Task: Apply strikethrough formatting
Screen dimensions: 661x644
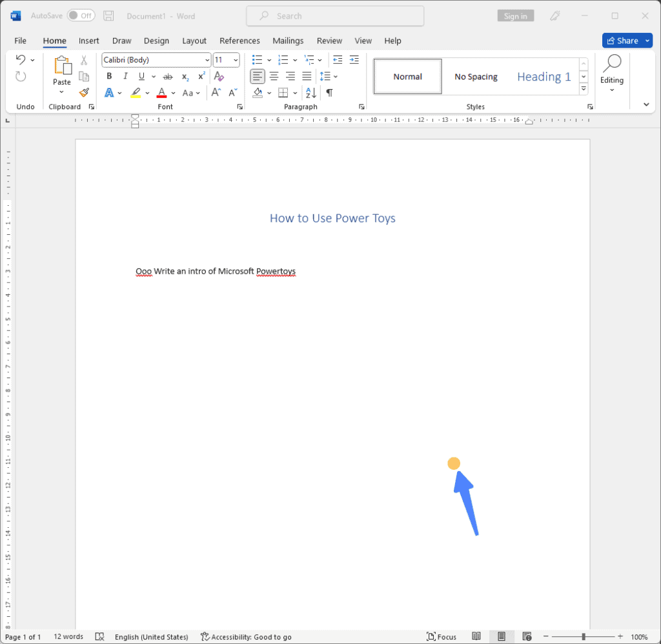Action: (x=168, y=77)
